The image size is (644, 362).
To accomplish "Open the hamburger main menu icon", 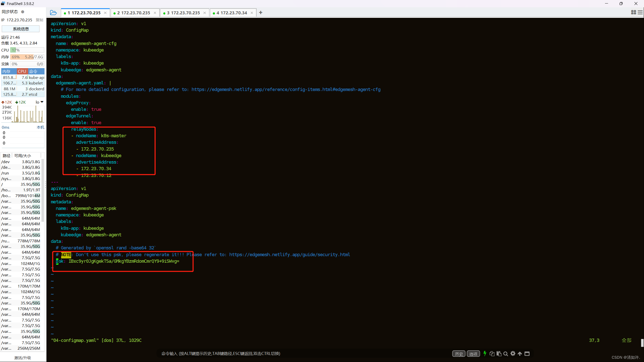I will [640, 12].
